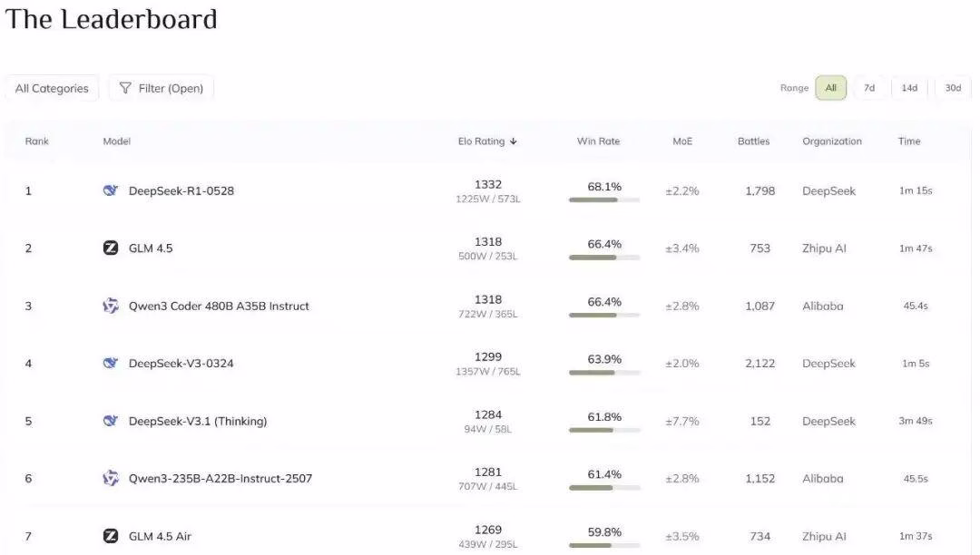Sort by the Win Rate column header
The image size is (980, 555).
(598, 141)
